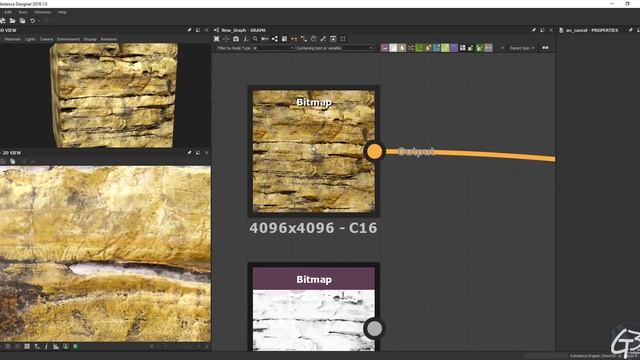Viewport: 640px width, 360px height.
Task: Click the tiling grid icon in 2D View bottom bar
Action: (x=27, y=347)
